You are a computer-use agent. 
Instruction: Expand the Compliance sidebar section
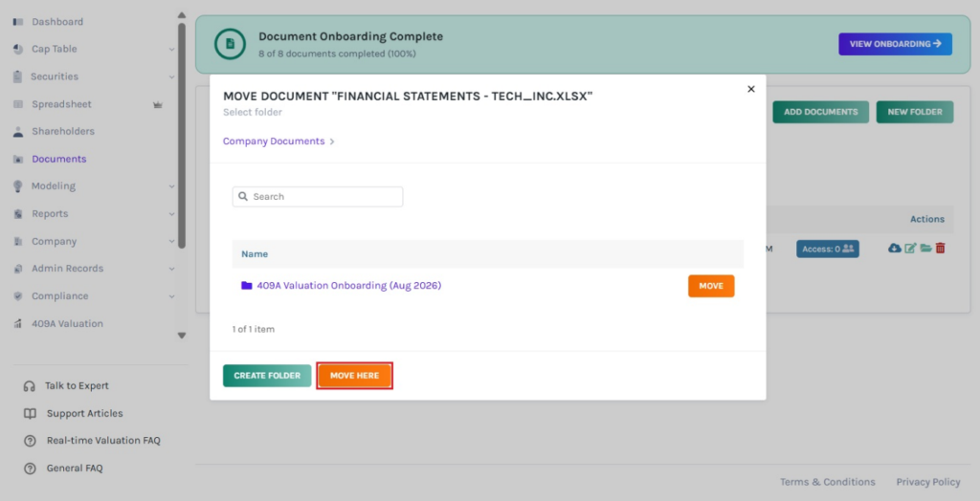point(172,296)
